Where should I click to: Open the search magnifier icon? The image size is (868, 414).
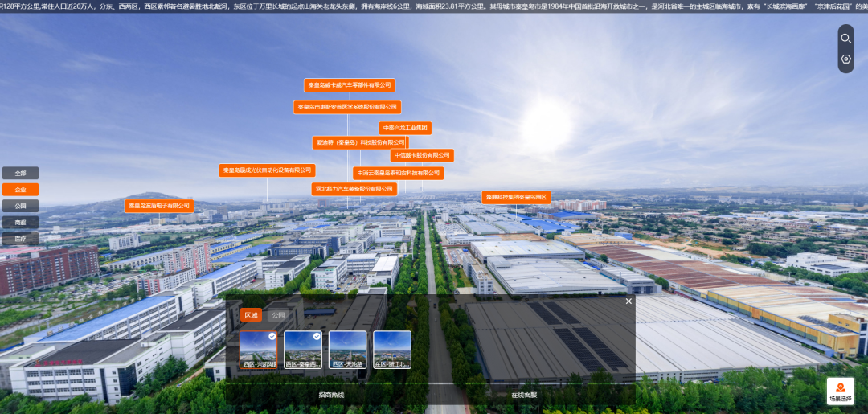(845, 39)
